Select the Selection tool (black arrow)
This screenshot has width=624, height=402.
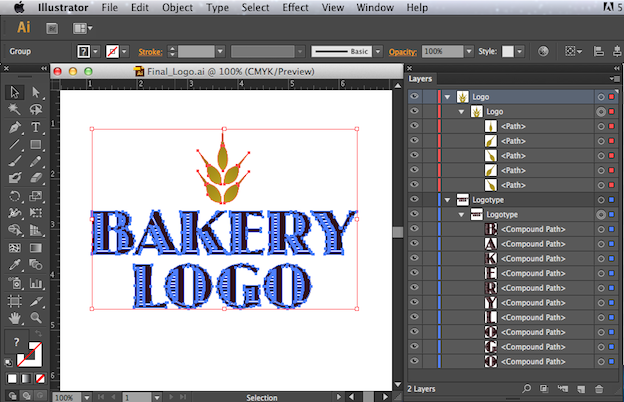15,92
